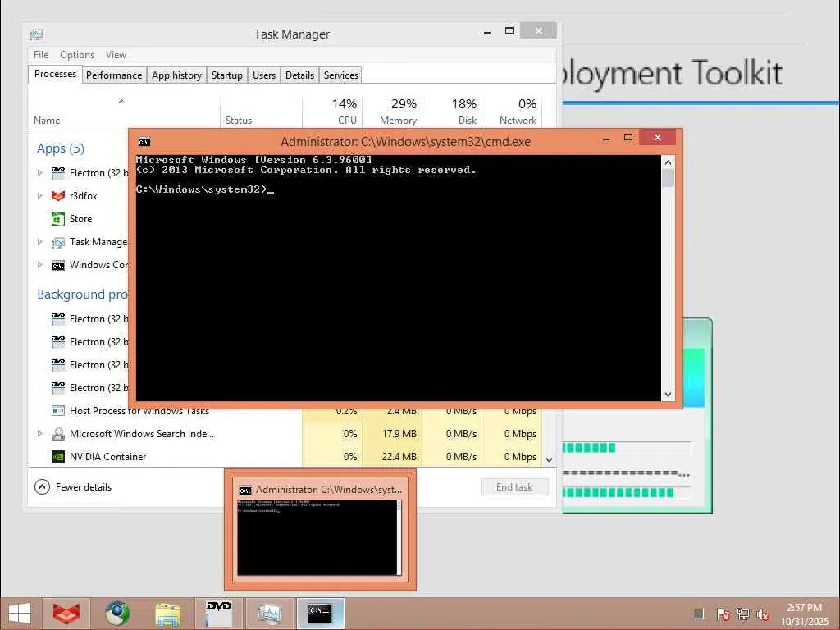Click the cmd.exe window title bar icon

pyautogui.click(x=144, y=142)
